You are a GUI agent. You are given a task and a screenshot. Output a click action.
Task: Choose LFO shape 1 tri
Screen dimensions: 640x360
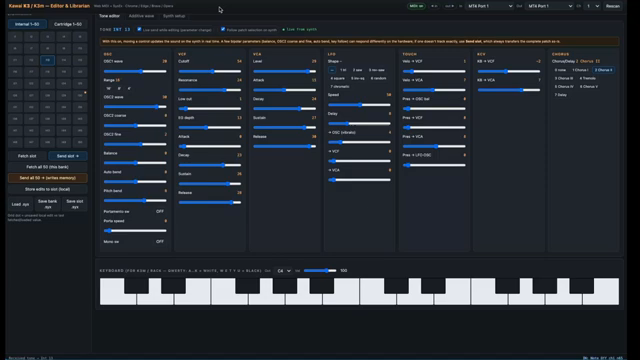[x=343, y=70]
